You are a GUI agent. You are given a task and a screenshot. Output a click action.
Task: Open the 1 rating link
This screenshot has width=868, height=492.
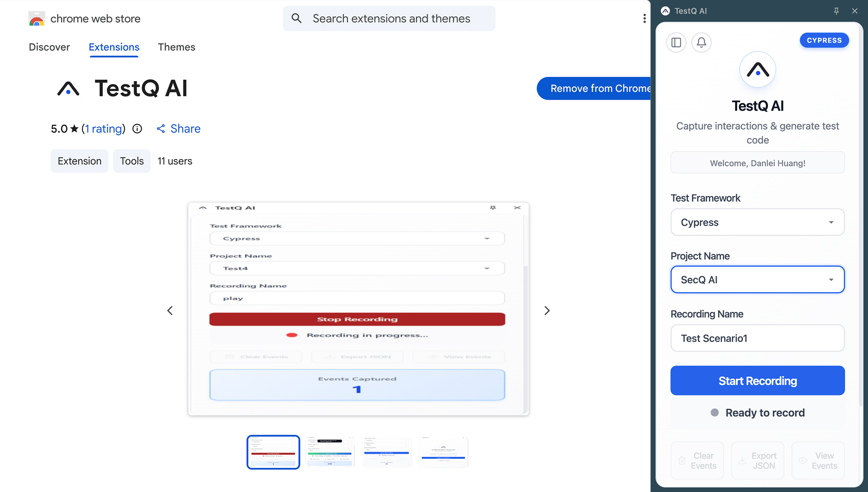(104, 129)
